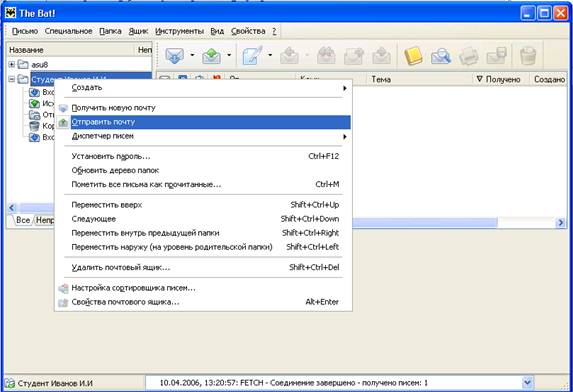Click the message list horizontal scrollbar thumb

click(425, 222)
